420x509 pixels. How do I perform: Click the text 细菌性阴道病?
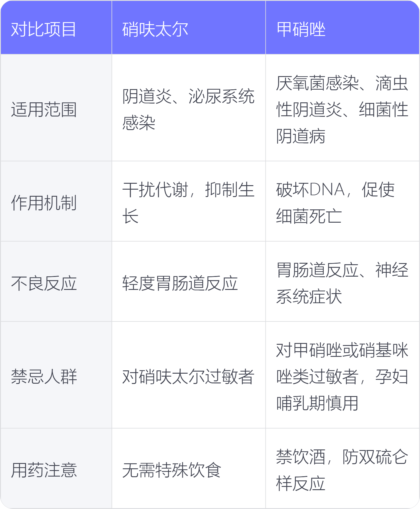click(x=342, y=123)
